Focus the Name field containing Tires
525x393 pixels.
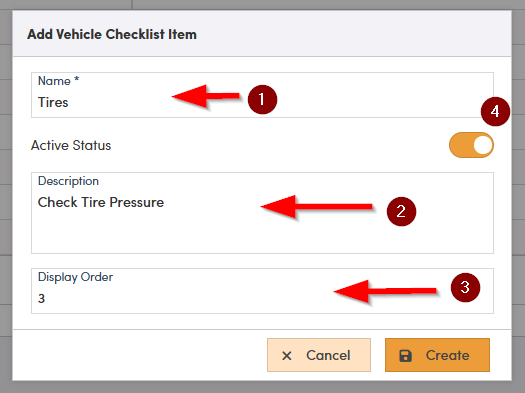click(x=262, y=95)
